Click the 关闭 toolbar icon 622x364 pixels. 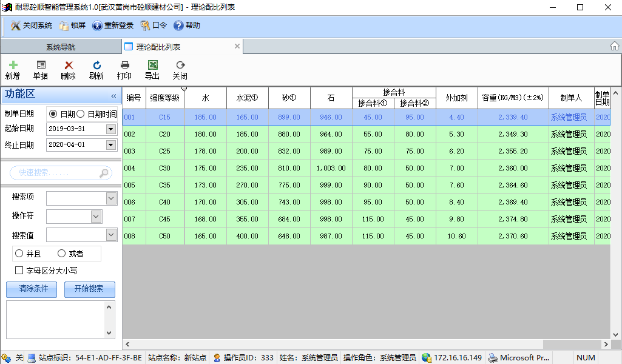pos(180,65)
